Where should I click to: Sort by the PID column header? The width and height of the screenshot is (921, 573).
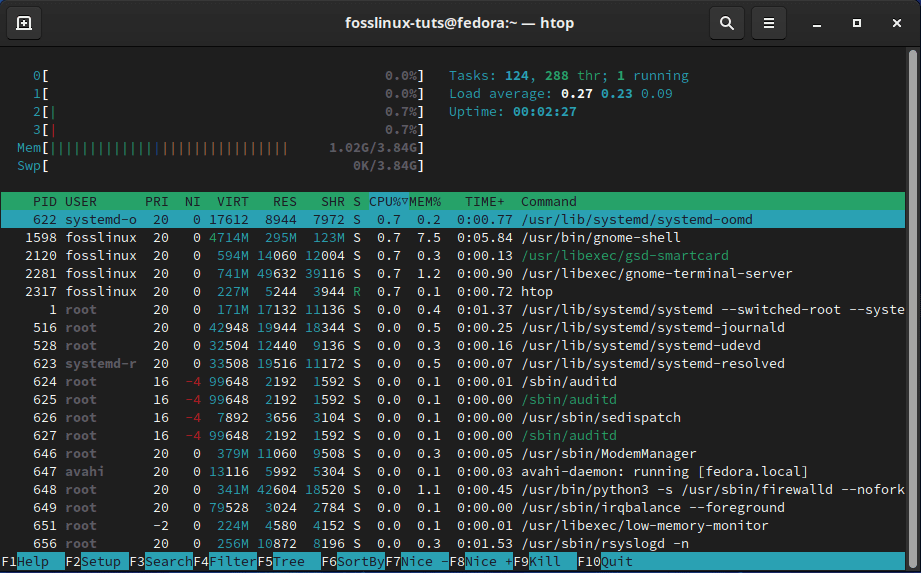45,202
